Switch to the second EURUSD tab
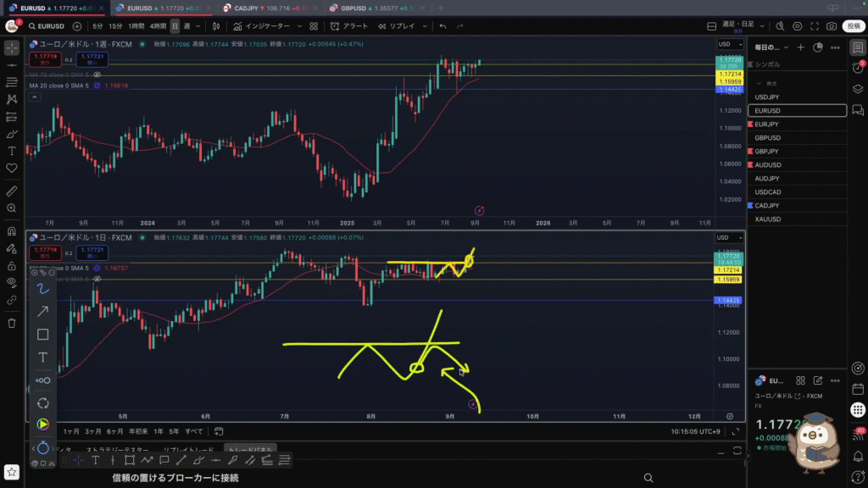 pos(162,8)
